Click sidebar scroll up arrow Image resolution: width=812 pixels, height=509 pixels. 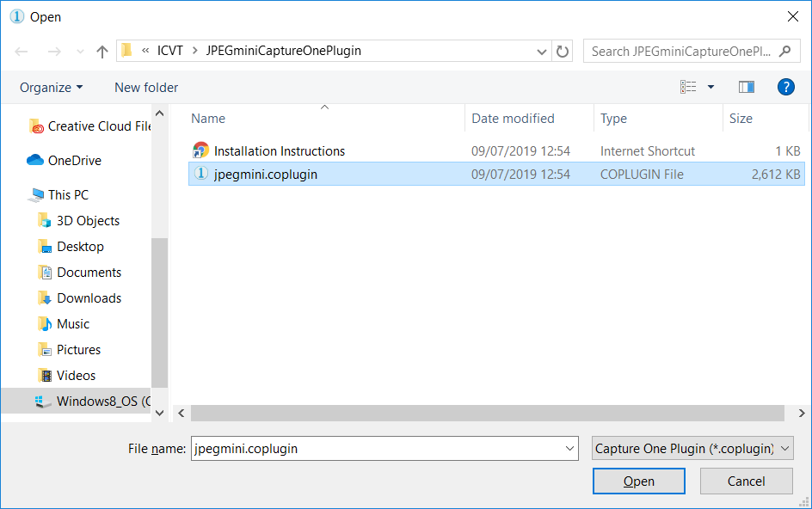coord(159,113)
